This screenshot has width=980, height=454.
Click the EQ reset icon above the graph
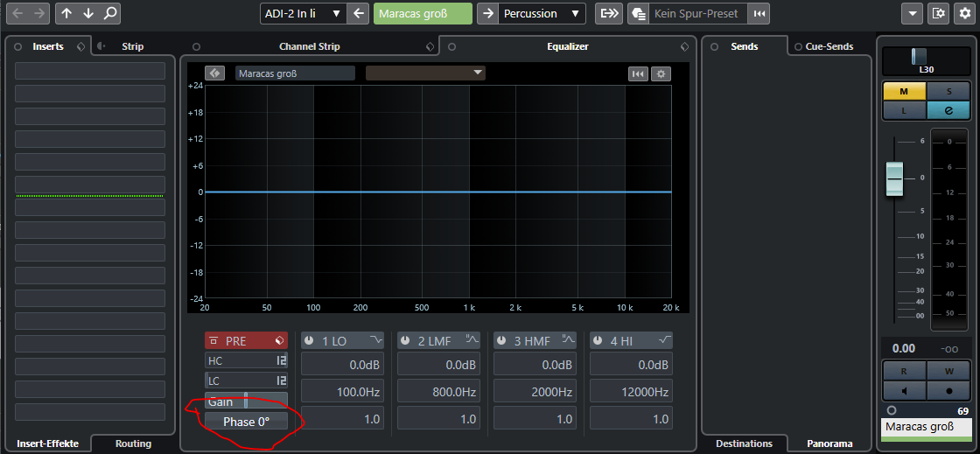[638, 73]
